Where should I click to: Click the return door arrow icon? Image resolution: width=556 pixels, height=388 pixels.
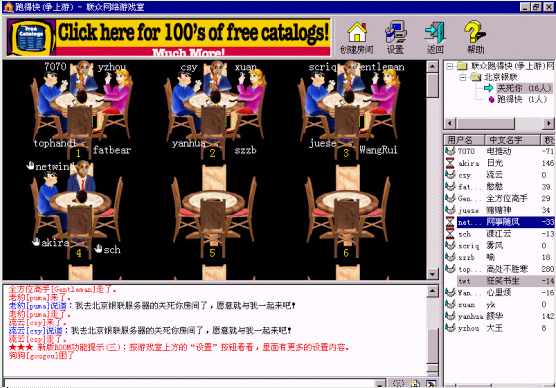pos(435,33)
